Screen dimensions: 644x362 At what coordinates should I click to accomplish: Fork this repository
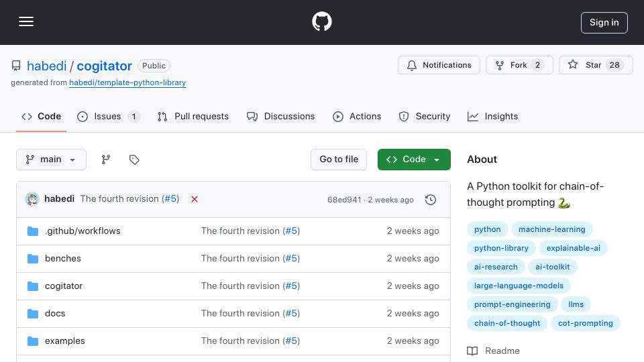pyautogui.click(x=519, y=65)
